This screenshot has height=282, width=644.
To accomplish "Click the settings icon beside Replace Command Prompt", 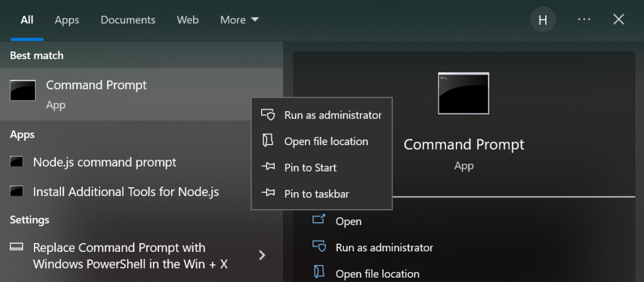I will click(16, 247).
